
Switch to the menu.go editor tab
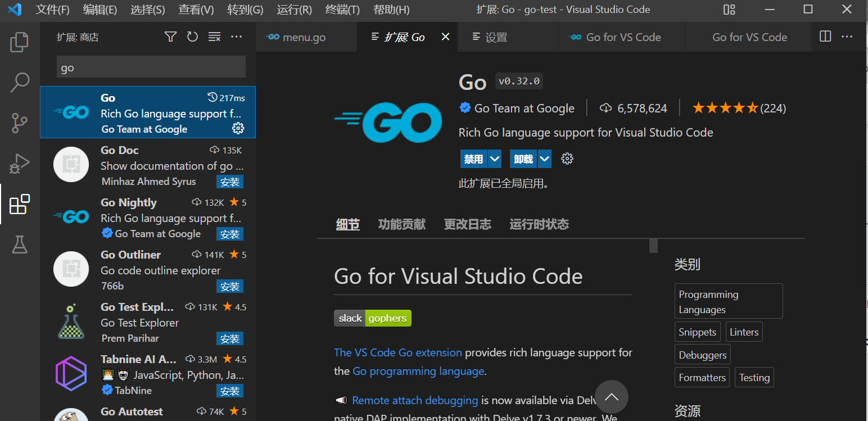click(304, 38)
